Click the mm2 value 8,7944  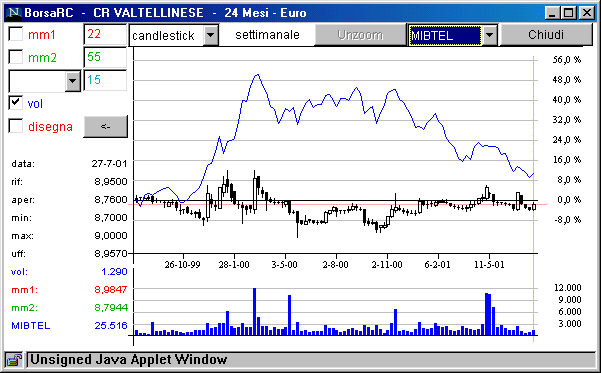[111, 307]
